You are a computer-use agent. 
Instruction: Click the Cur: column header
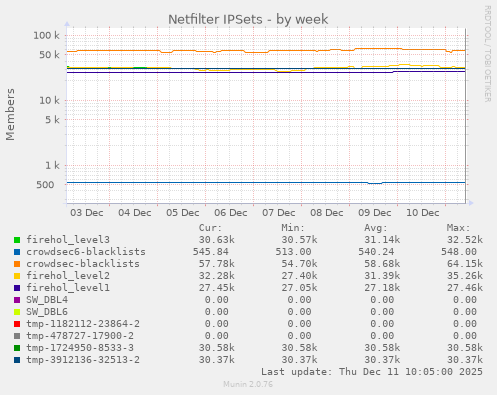(210, 228)
